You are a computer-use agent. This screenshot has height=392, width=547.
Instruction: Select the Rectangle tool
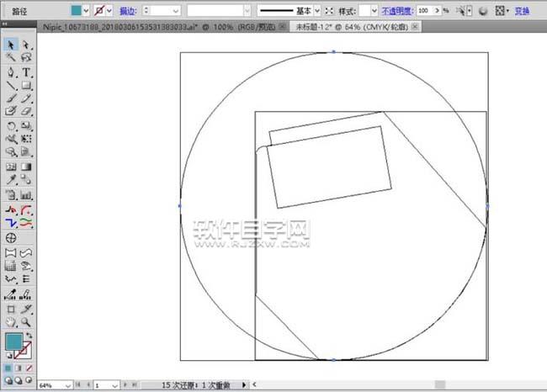pos(26,85)
